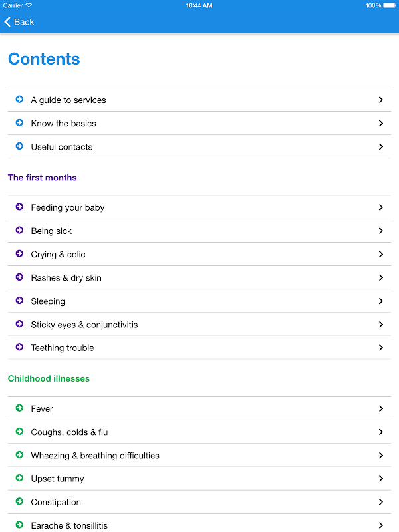Expand Being sick right chevron

click(x=381, y=231)
